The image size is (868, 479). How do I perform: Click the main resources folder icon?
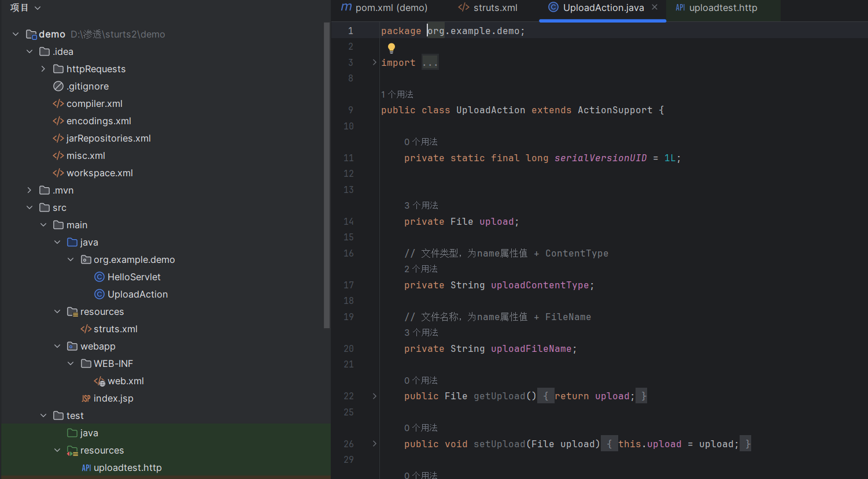coord(72,311)
